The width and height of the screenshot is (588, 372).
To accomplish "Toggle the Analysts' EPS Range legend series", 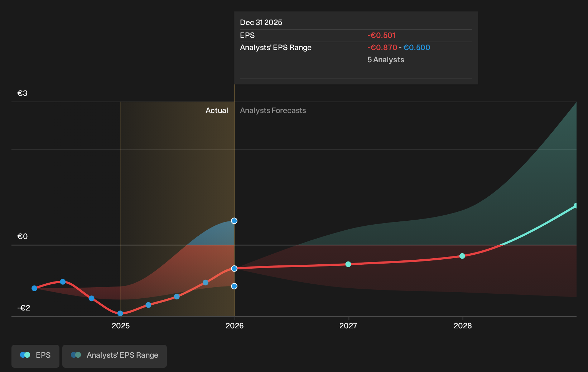I will tap(115, 356).
